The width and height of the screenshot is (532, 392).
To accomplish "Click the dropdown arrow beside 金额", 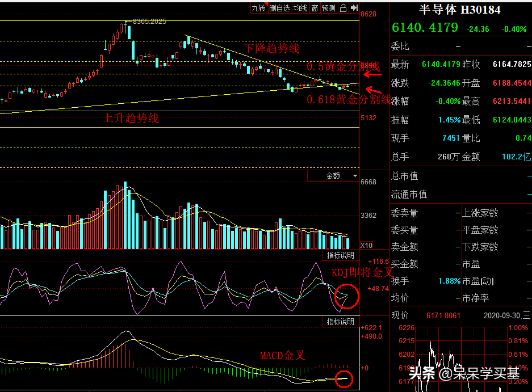I will 355,176.
